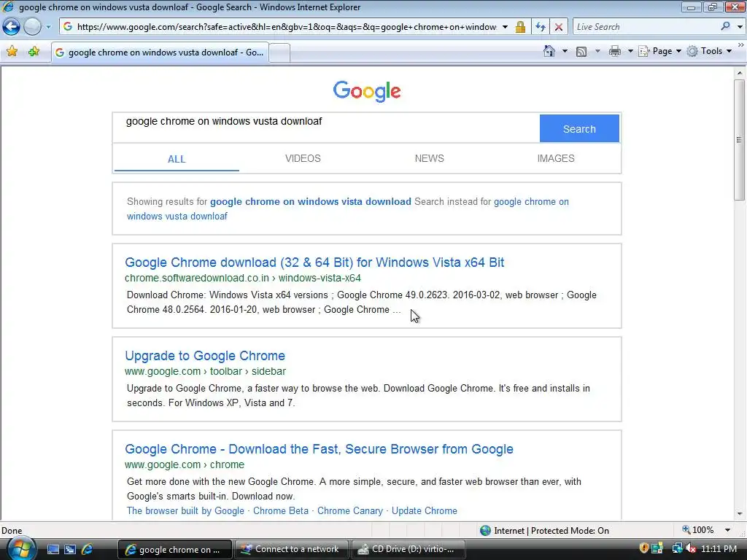This screenshot has height=560, width=747.
Task: Click the network tray icon
Action: (677, 548)
